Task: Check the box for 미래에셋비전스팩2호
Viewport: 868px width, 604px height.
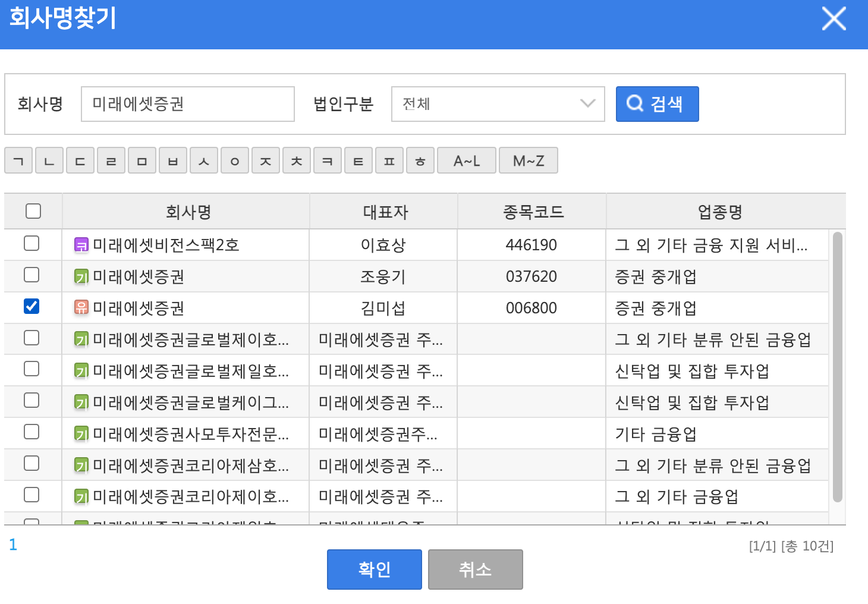Action: tap(32, 243)
